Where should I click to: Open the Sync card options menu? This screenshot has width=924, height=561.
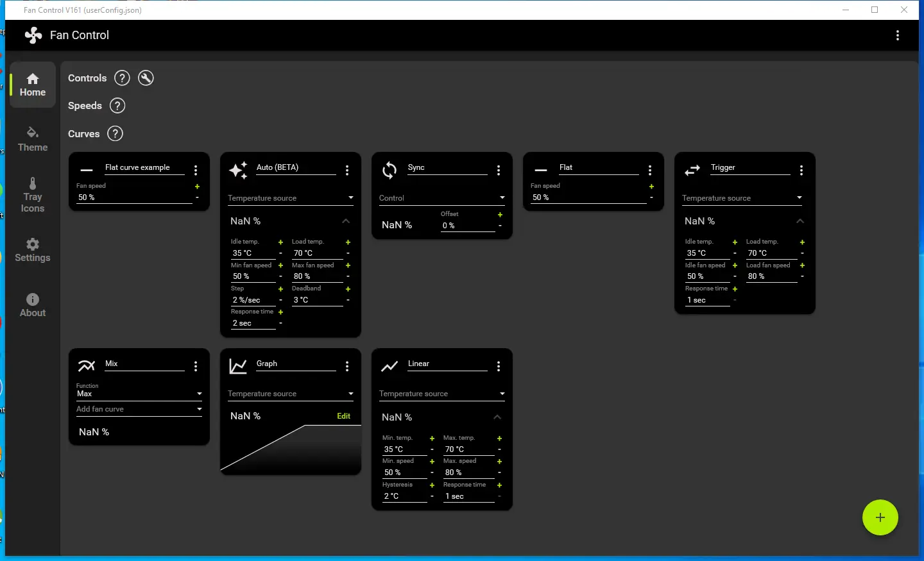click(x=499, y=170)
